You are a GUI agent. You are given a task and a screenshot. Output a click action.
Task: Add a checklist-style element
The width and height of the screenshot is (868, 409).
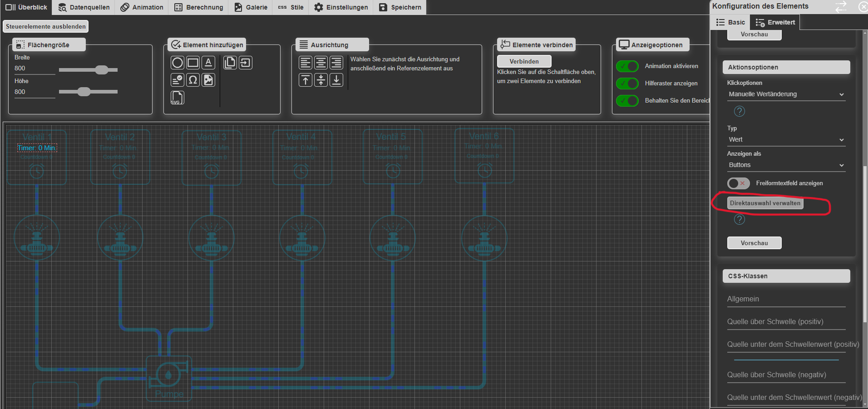(178, 80)
